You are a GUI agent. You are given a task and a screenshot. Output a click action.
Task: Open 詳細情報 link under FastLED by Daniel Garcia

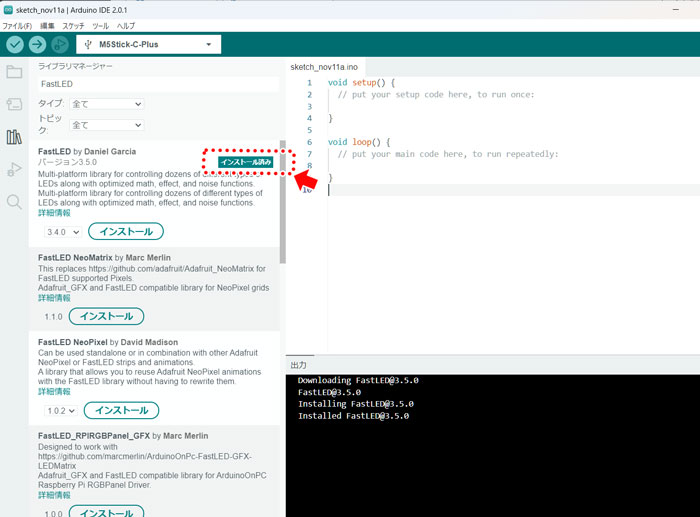coord(54,213)
